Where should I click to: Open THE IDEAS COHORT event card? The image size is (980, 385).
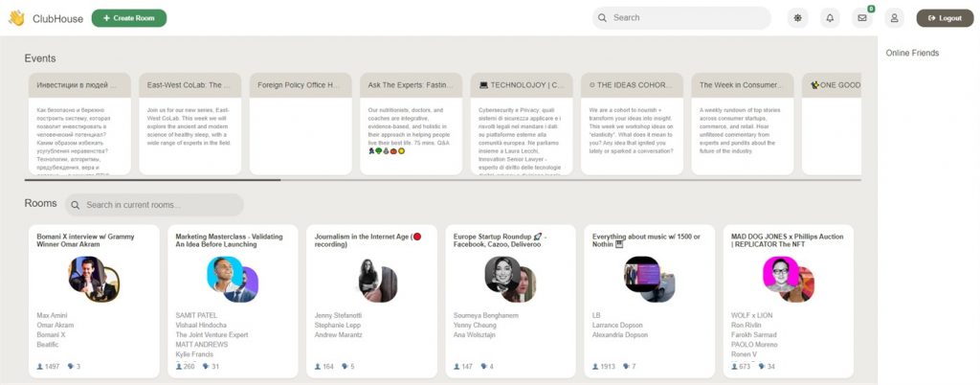click(x=632, y=124)
